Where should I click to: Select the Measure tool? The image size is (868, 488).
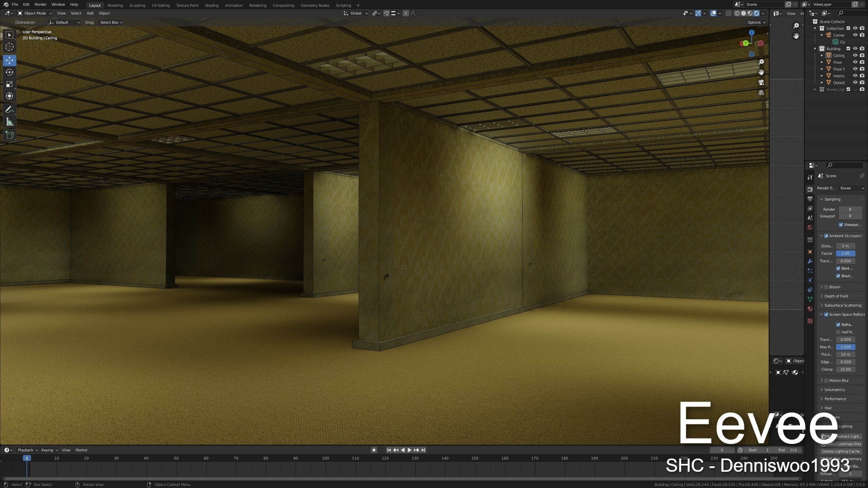[9, 122]
